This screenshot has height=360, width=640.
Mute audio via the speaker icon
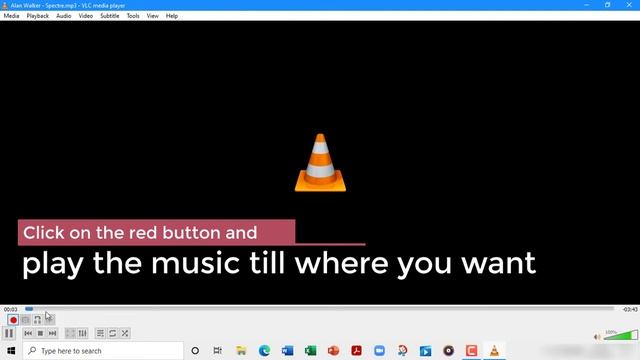597,337
